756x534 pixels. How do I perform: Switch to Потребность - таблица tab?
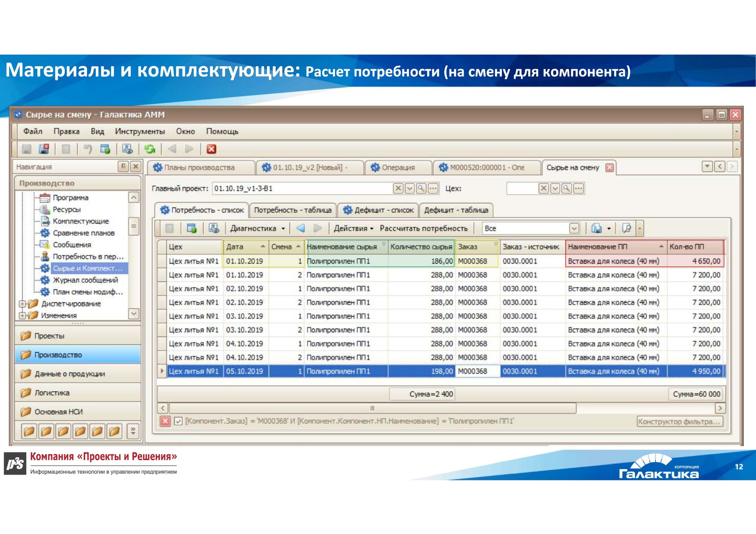click(292, 210)
